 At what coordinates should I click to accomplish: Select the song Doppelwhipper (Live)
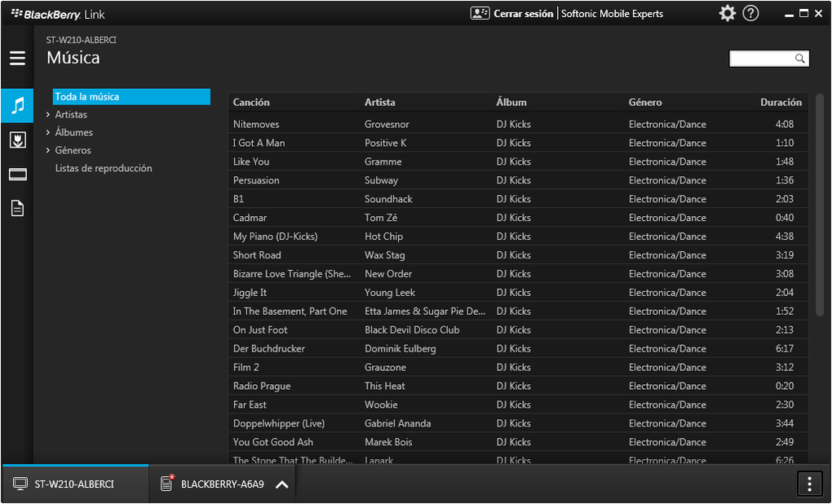[x=279, y=423]
